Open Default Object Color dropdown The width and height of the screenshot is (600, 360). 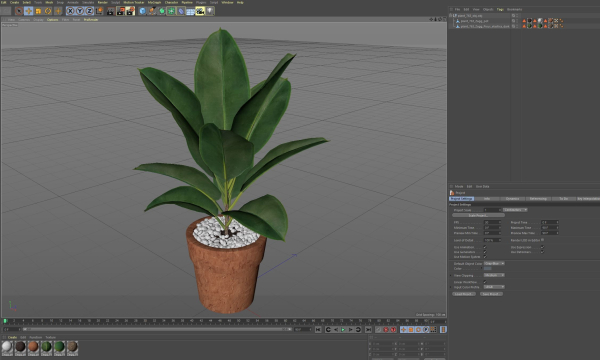[494, 263]
